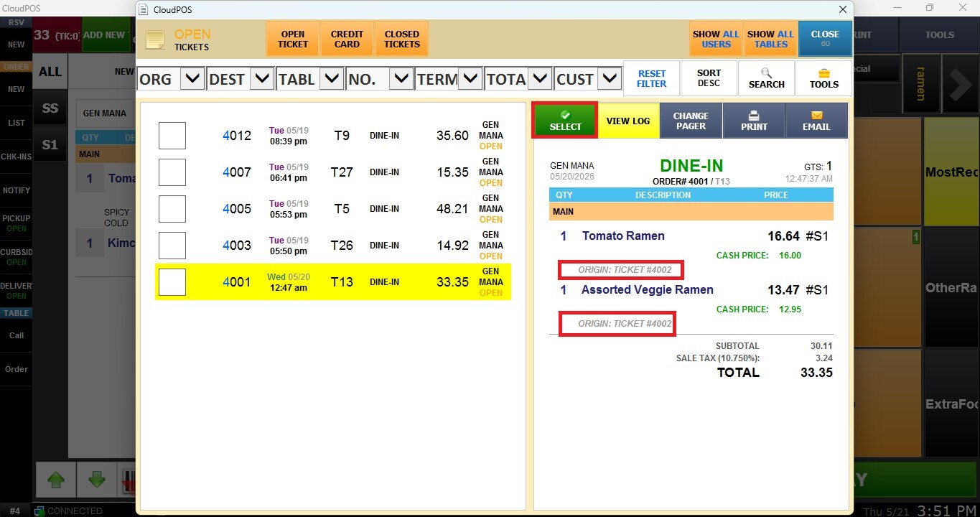Open the MostRec yellow menu tile
Screen dimensions: 980x517
tap(951, 172)
